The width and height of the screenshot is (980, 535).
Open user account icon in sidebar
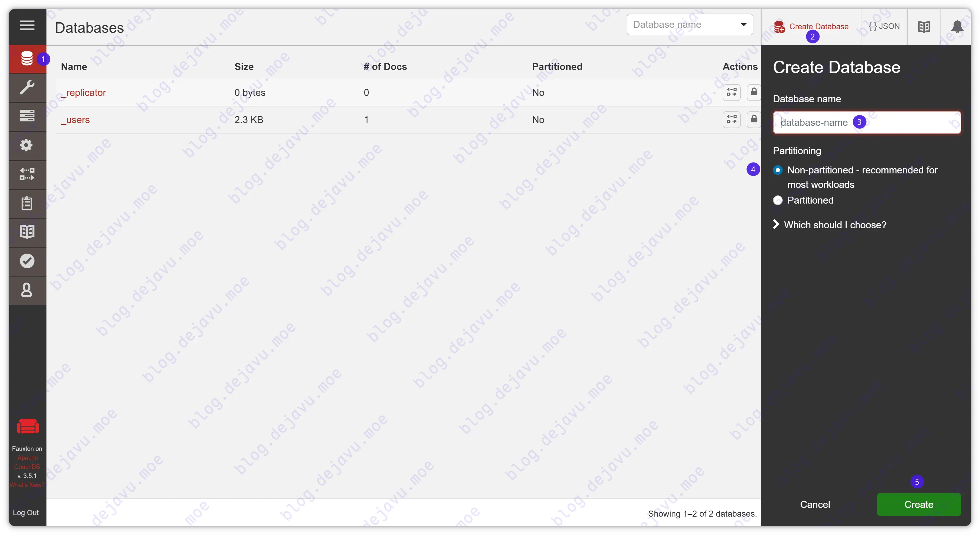pos(27,290)
